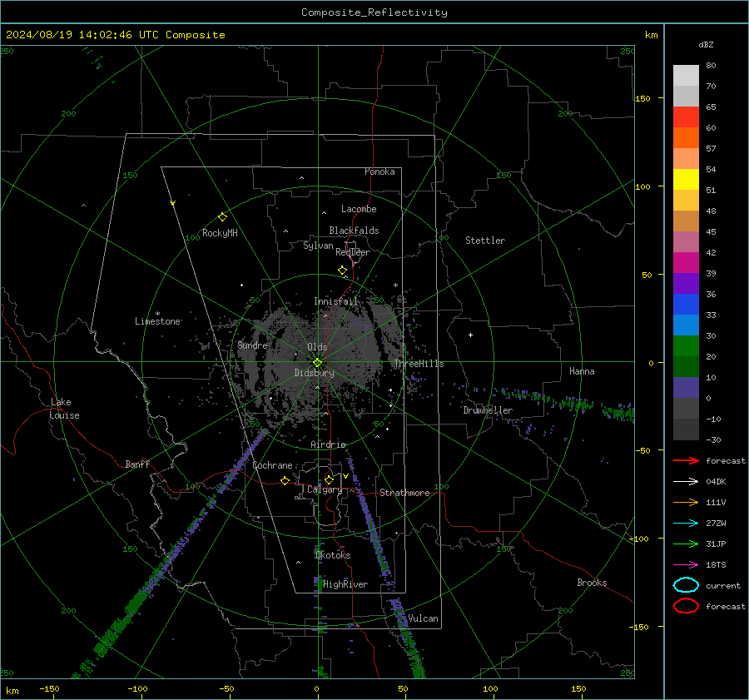Select the Olds label near radar center
Viewport: 749px width, 700px height.
(x=317, y=347)
